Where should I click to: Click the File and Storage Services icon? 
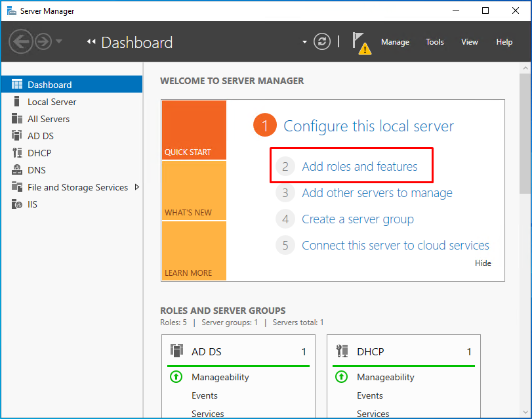point(17,187)
